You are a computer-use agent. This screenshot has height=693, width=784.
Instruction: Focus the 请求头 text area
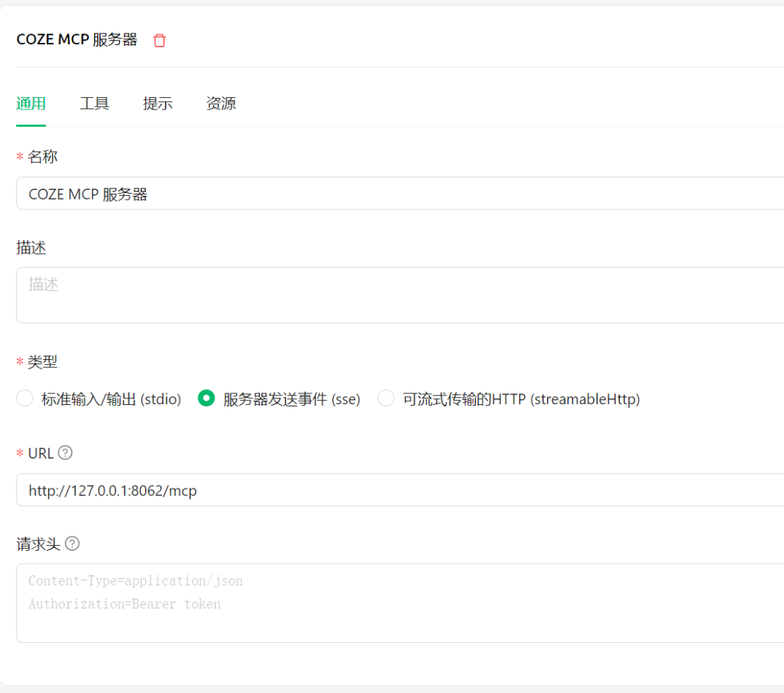[x=400, y=603]
